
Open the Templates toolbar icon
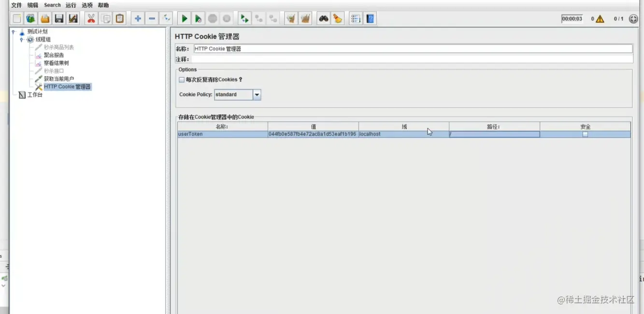(31, 19)
